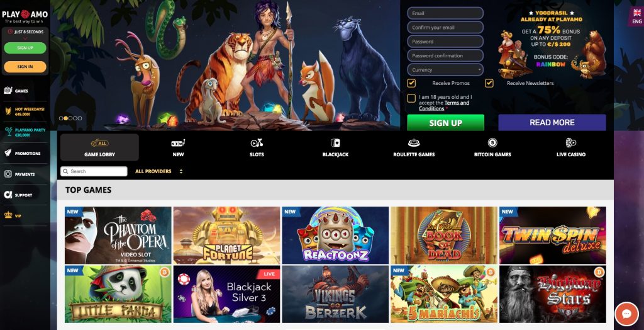This screenshot has width=644, height=330.
Task: Open the Live Casino tab
Action: pos(570,147)
